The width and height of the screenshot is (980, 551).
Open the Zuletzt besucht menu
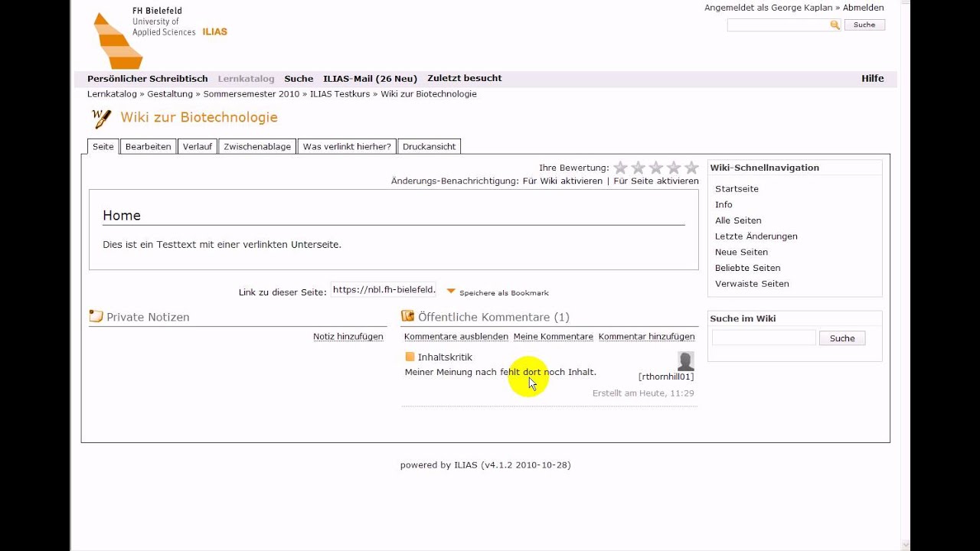[465, 78]
